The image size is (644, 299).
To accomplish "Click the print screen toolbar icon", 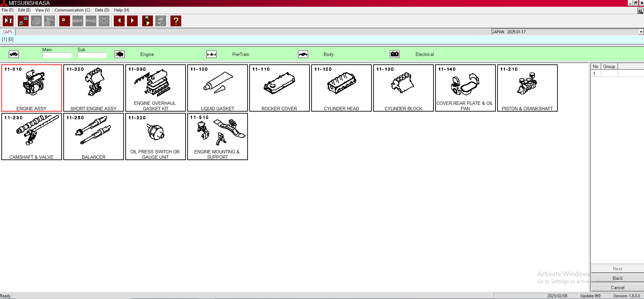I will 23,21.
